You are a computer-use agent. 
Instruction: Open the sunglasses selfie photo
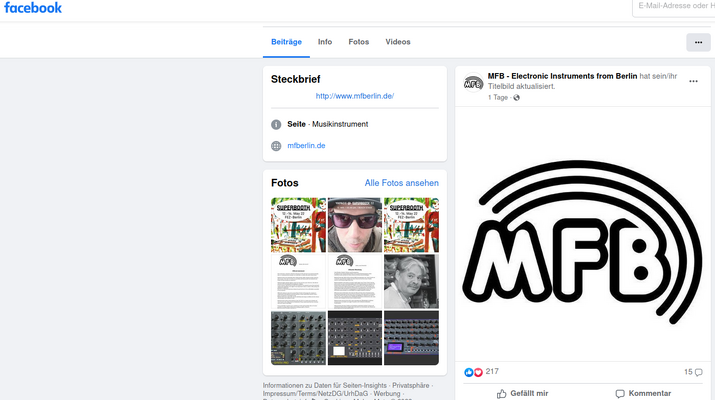click(355, 225)
